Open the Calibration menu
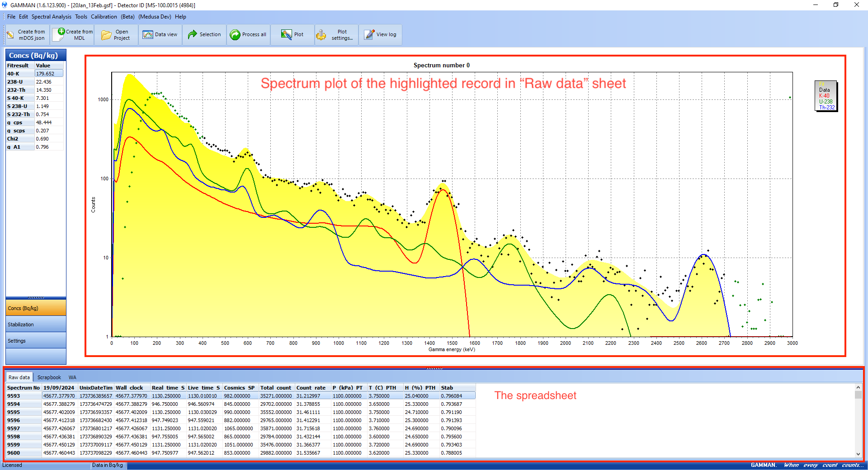 click(x=104, y=17)
